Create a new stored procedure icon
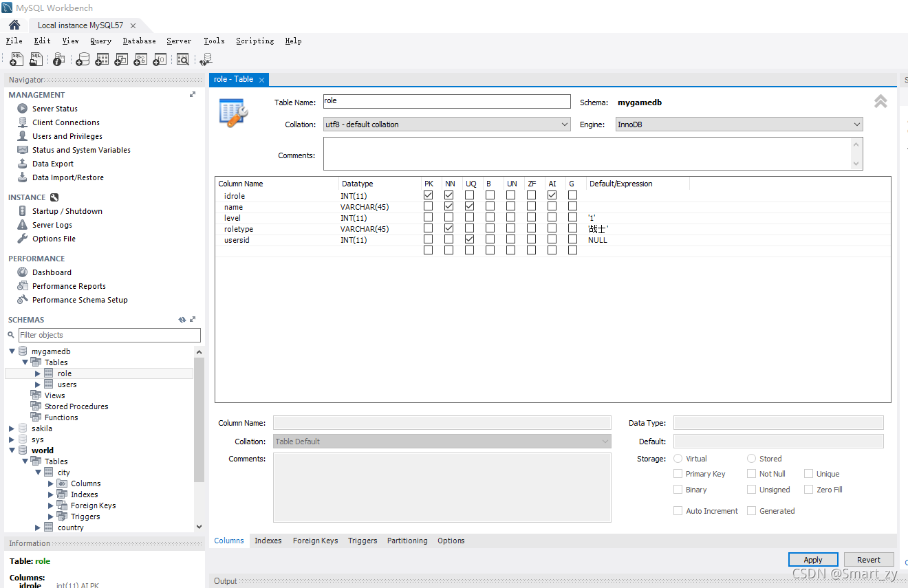908x588 pixels. pyautogui.click(x=140, y=60)
